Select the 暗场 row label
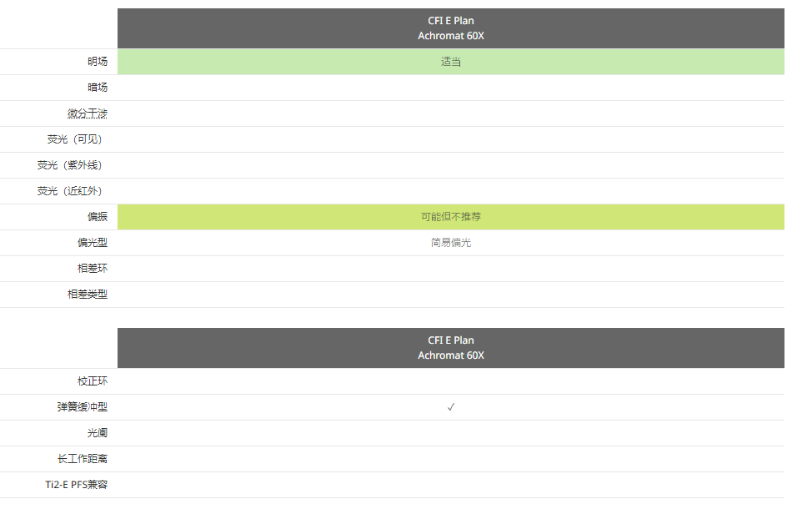This screenshot has height=514, width=812. (98, 88)
